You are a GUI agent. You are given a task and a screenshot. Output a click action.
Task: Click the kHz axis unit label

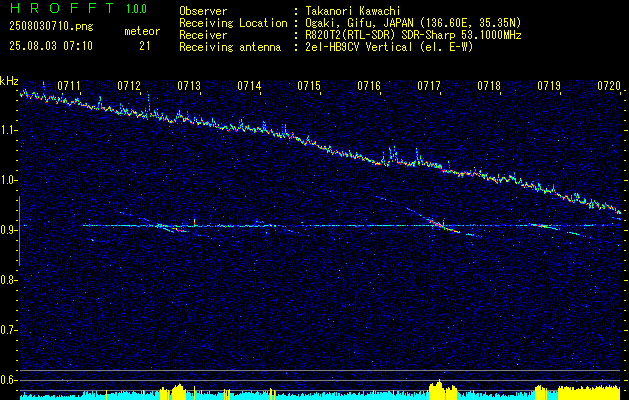point(9,81)
